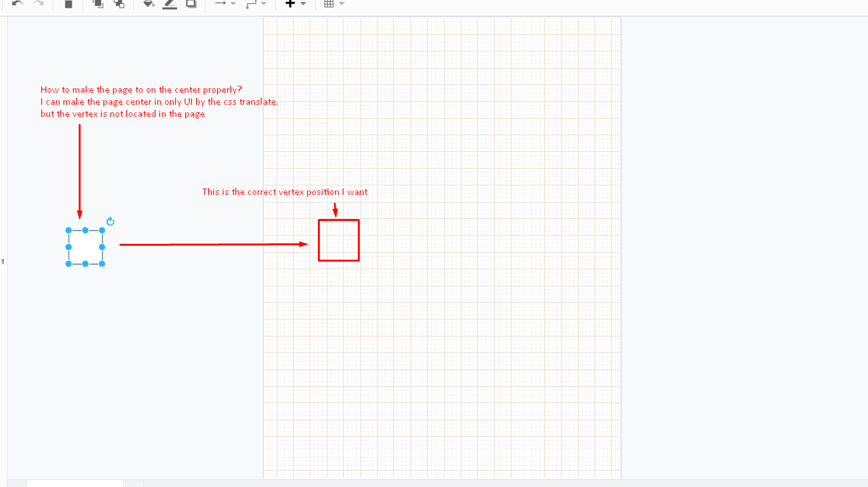Viewport: 868px width, 487px height.
Task: Click the top-middle resize handle of selected square
Action: point(84,230)
